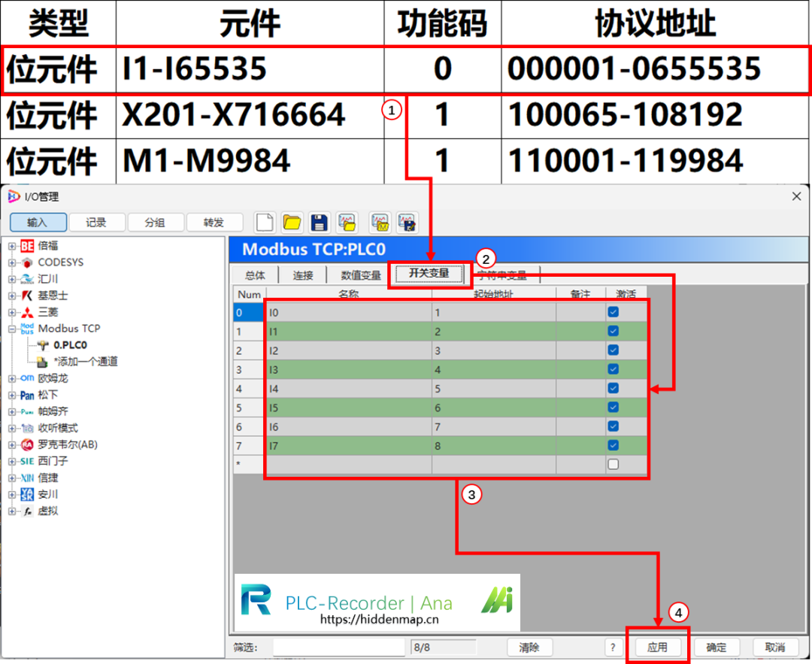Click the 倍福 BE brand icon
812x664 pixels.
click(27, 246)
